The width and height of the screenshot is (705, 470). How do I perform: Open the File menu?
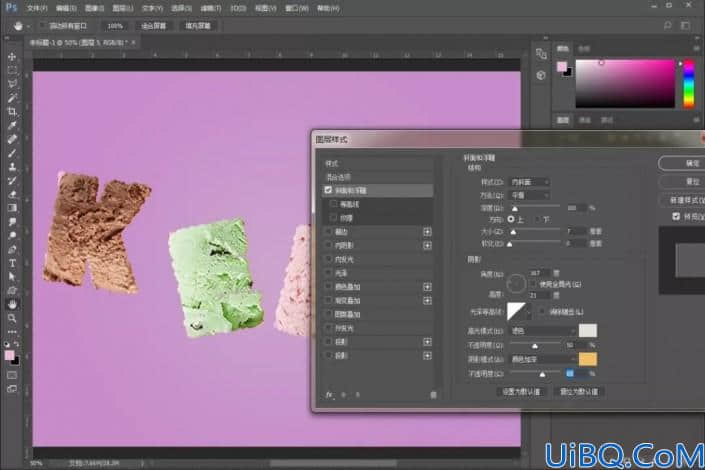point(36,8)
